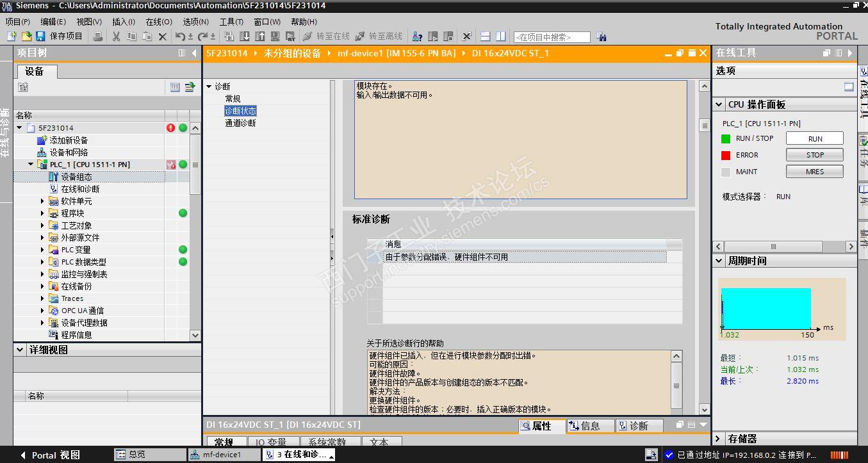
Task: Open the 在线(O) menu
Action: pos(159,21)
